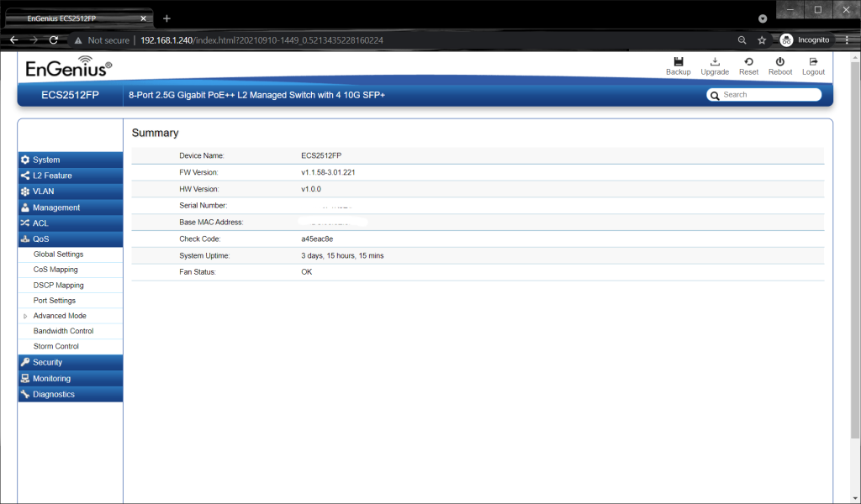
Task: Open DSCP Mapping under QoS
Action: point(58,285)
